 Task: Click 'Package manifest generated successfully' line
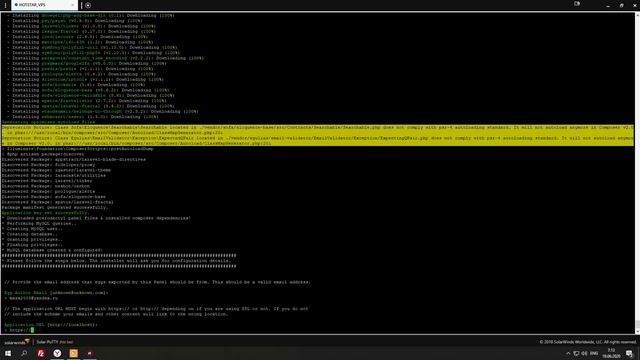(55, 208)
